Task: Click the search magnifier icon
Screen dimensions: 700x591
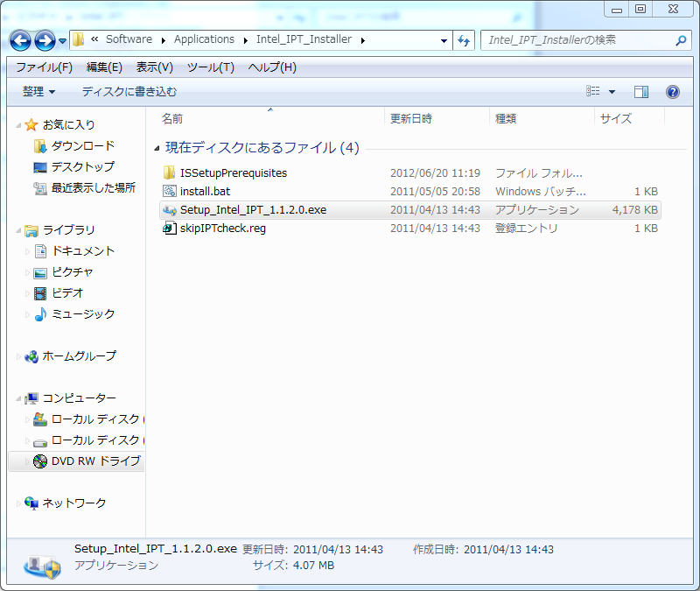Action: 681,40
